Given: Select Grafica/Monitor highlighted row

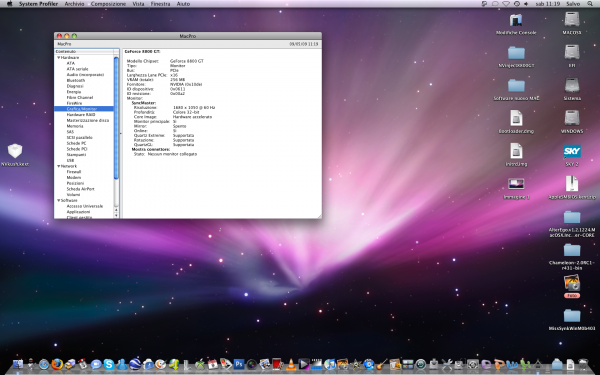Looking at the screenshot, I should coord(84,109).
